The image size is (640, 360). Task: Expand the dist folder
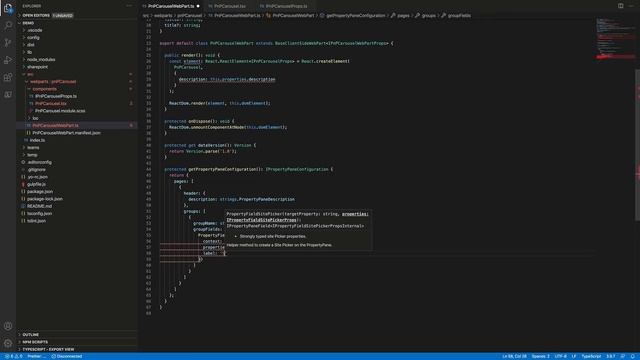31,45
